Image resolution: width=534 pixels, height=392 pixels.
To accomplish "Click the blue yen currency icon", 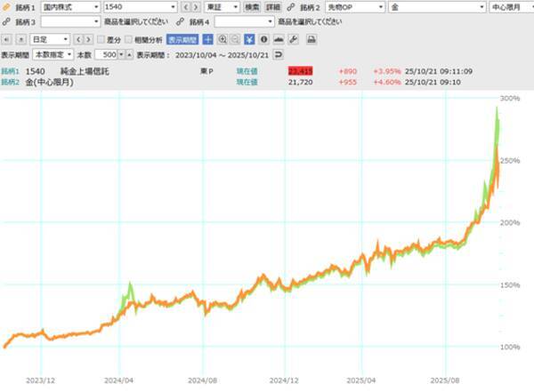I will (250, 39).
